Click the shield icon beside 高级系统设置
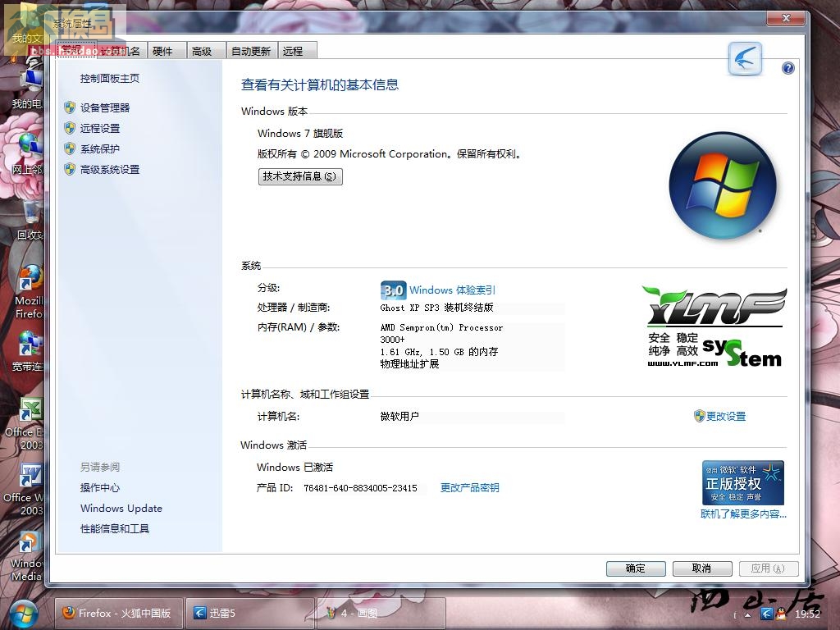 [70, 169]
